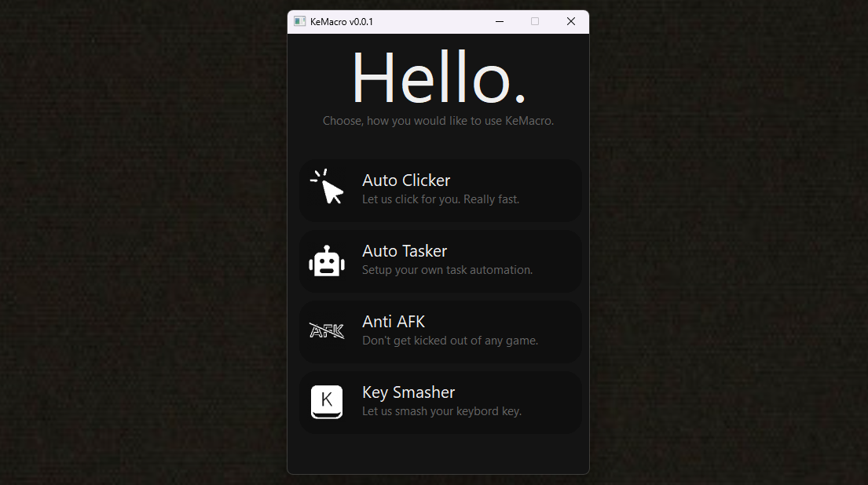Click the robot icon for Auto Tasker

point(327,261)
